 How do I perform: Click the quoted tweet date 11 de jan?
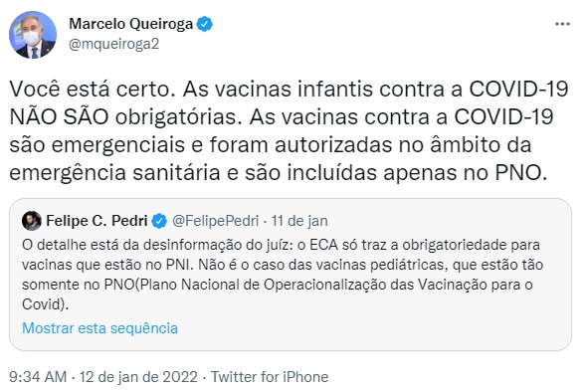(299, 221)
